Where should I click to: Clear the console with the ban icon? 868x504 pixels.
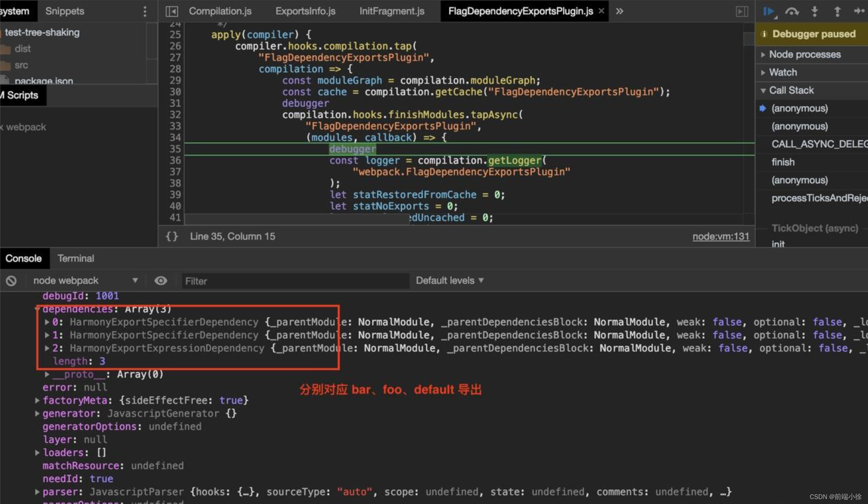[11, 281]
